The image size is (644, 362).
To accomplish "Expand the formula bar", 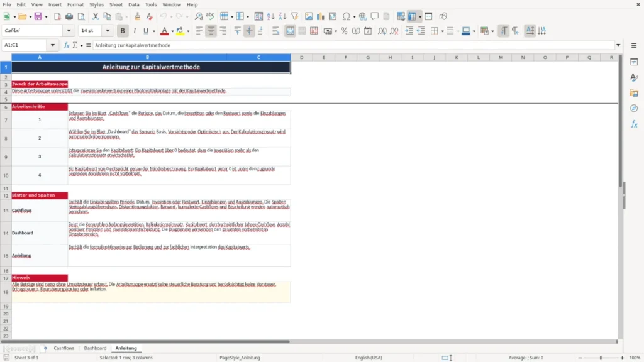I will (x=618, y=45).
